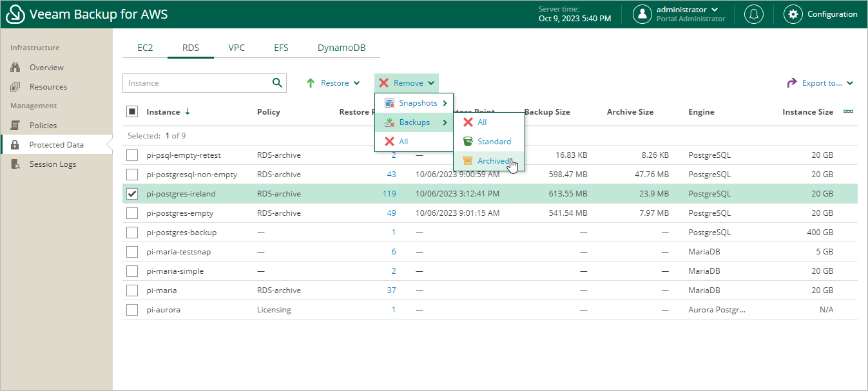Check the pi-aurora row checkbox
Screen dimensions: 868x391
(132, 310)
